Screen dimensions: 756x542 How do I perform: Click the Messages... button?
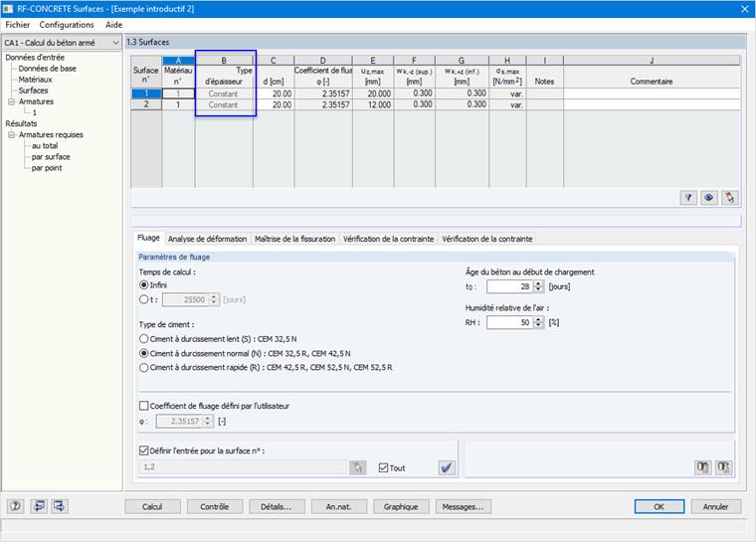point(463,506)
